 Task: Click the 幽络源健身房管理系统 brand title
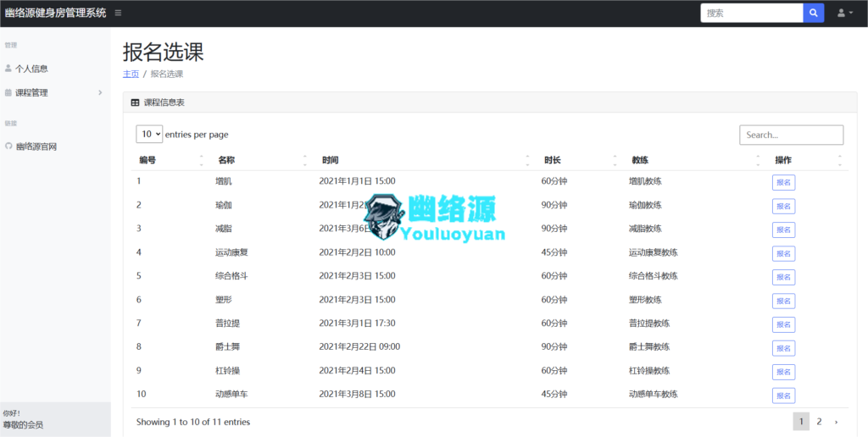[55, 13]
